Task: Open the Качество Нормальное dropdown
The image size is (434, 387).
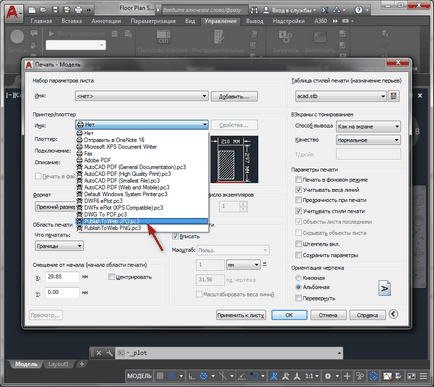Action: [368, 140]
